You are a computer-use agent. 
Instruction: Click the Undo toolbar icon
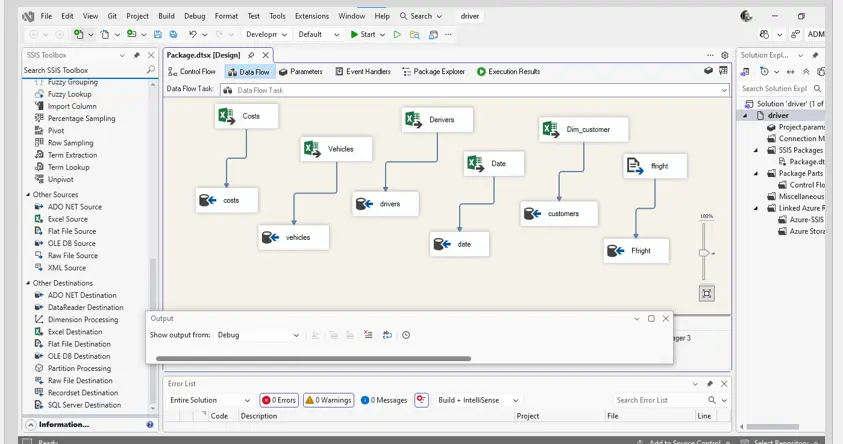click(192, 34)
